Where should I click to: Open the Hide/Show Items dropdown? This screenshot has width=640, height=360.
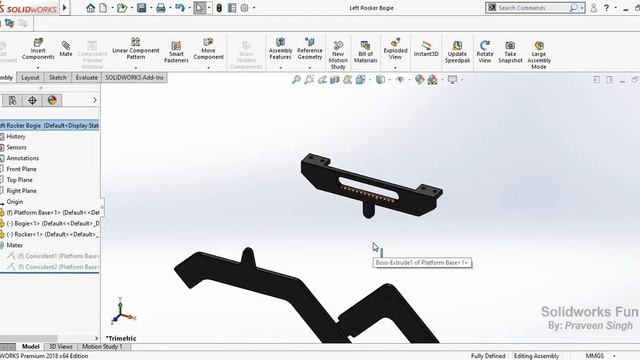click(x=400, y=80)
